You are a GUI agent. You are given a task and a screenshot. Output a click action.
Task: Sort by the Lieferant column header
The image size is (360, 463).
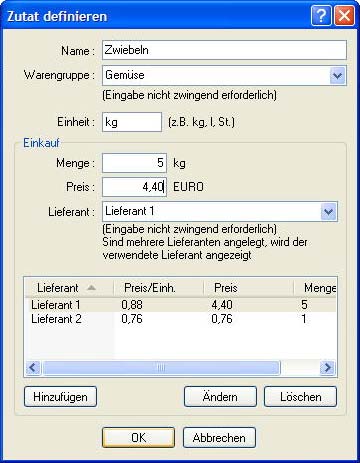pyautogui.click(x=69, y=288)
